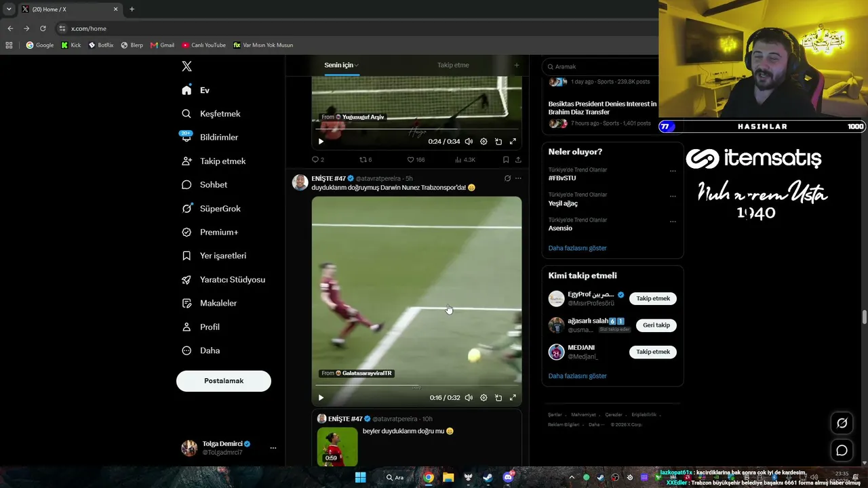Open the #FBvSTU trend
Image resolution: width=868 pixels, height=488 pixels.
pyautogui.click(x=562, y=178)
